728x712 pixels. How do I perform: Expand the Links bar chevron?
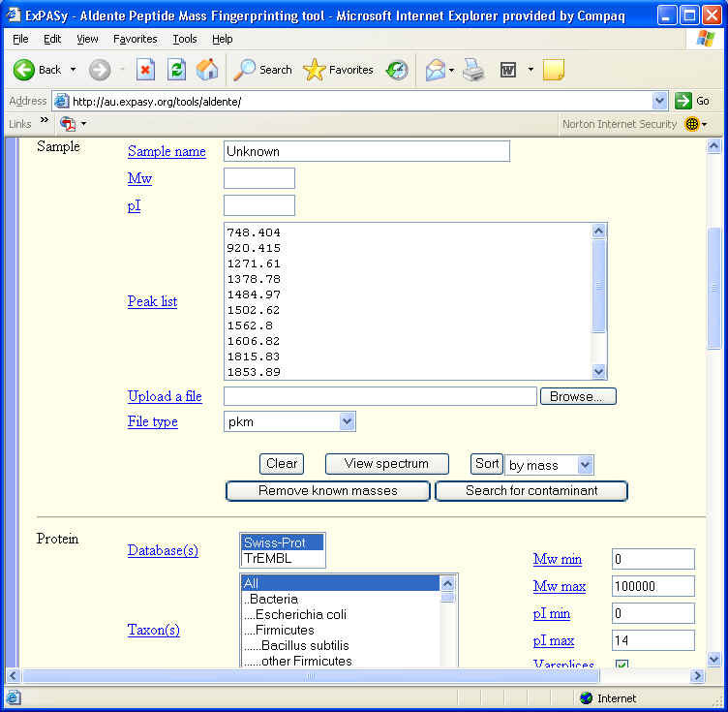(45, 120)
